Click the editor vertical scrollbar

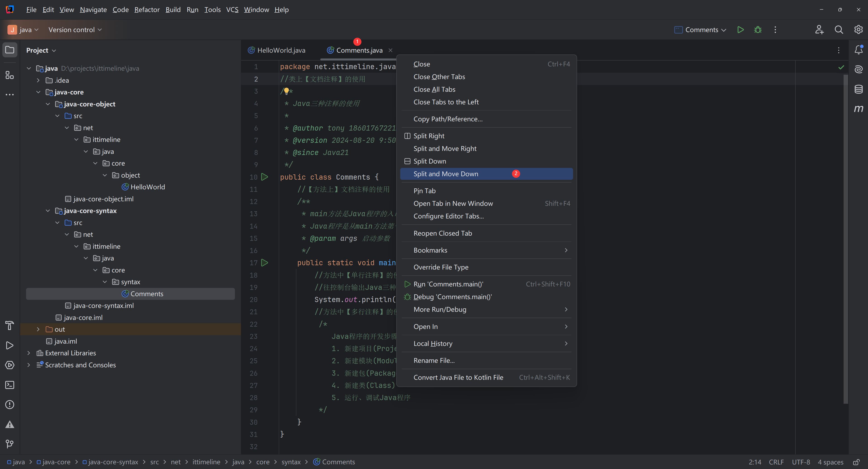pos(845,236)
